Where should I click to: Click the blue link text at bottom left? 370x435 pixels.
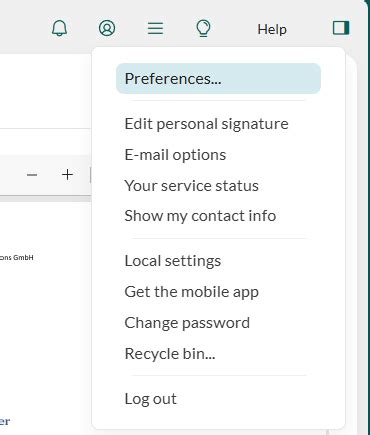tap(5, 421)
